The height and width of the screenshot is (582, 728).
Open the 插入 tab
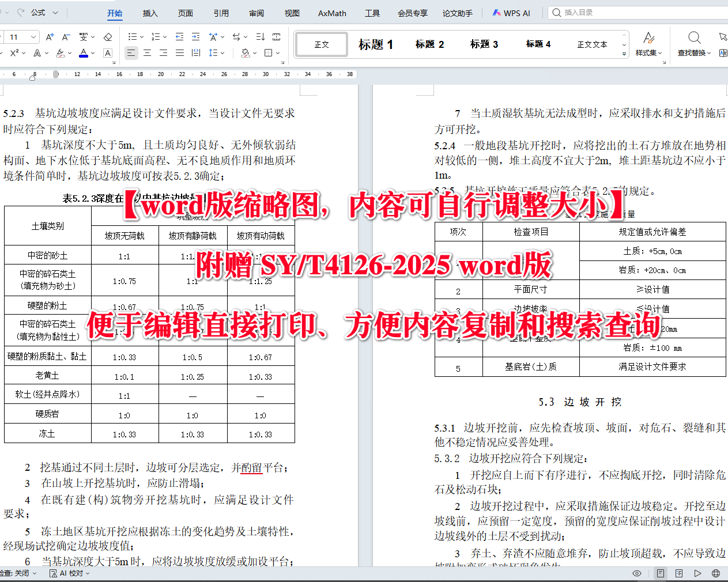click(150, 13)
